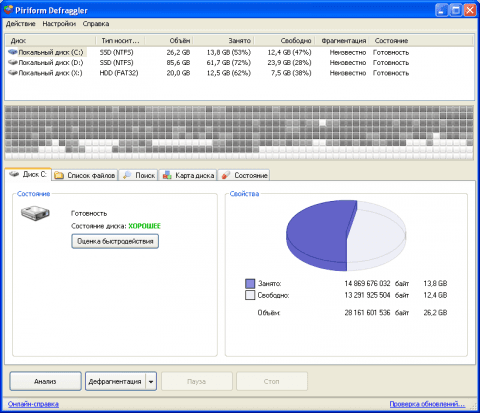This screenshot has height=413, width=480.
Task: Click the 14 869 676 032 bytes value
Action: click(x=367, y=284)
